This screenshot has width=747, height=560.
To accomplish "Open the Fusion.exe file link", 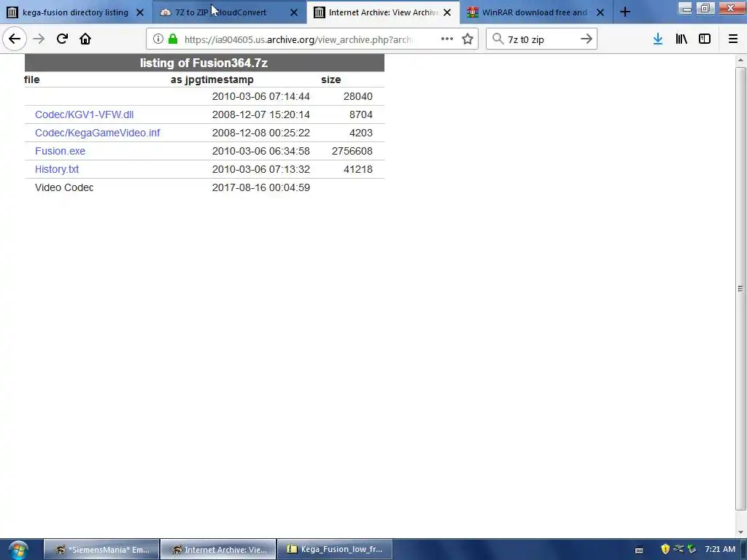I will (60, 151).
